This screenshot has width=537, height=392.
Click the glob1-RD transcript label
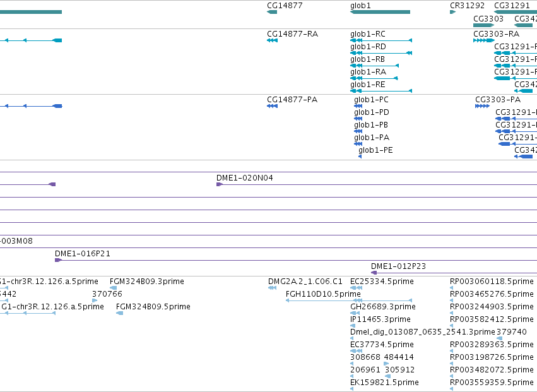pyautogui.click(x=368, y=47)
